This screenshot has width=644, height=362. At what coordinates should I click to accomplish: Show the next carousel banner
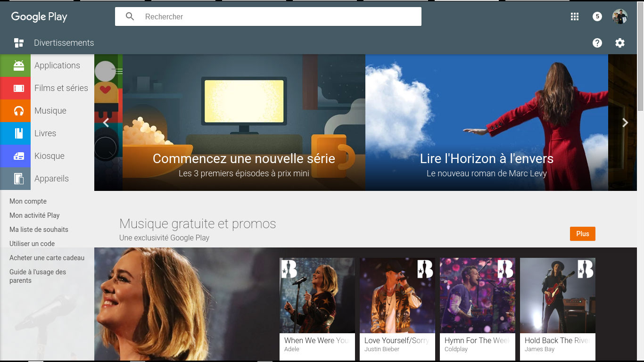click(625, 123)
